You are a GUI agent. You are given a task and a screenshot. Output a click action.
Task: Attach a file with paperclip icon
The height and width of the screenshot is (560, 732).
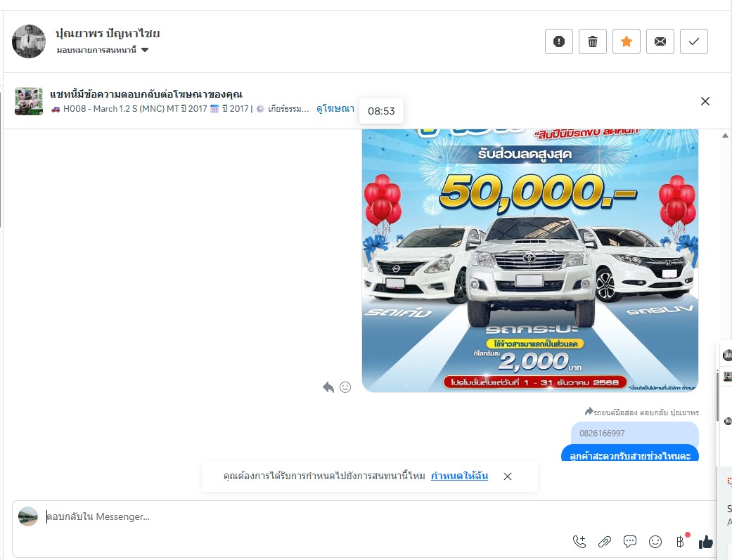(605, 541)
